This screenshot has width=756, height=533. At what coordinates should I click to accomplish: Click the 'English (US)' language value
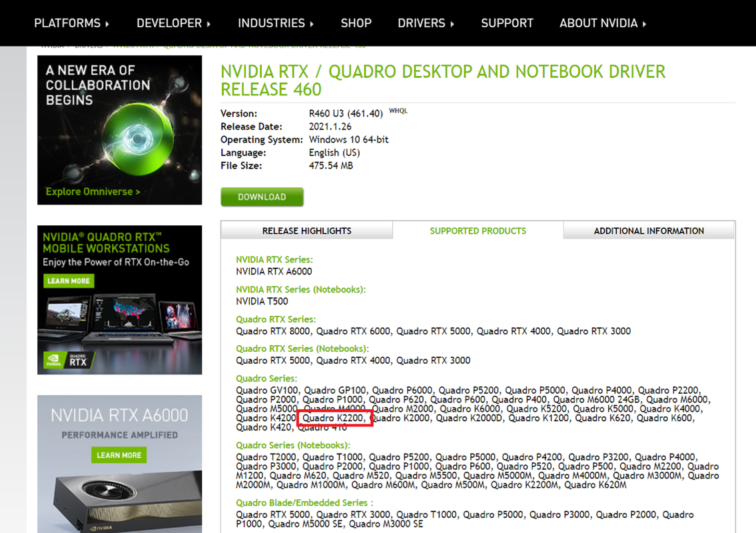334,153
